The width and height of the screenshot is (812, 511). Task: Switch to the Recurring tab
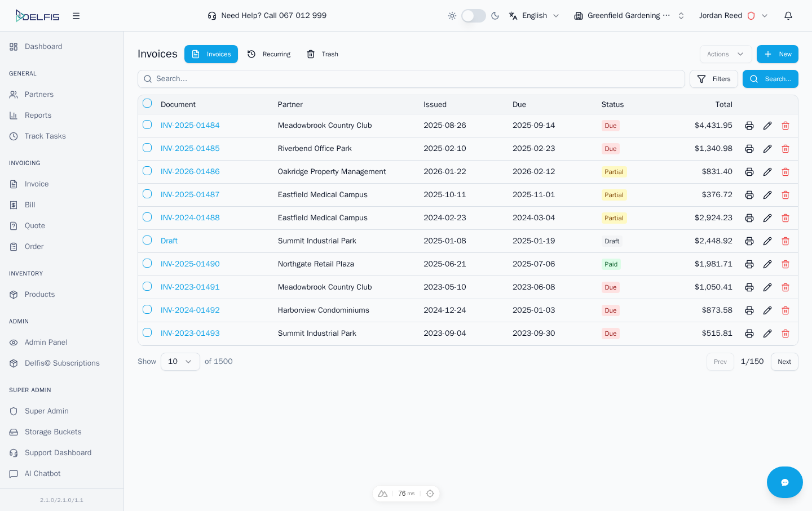(269, 54)
